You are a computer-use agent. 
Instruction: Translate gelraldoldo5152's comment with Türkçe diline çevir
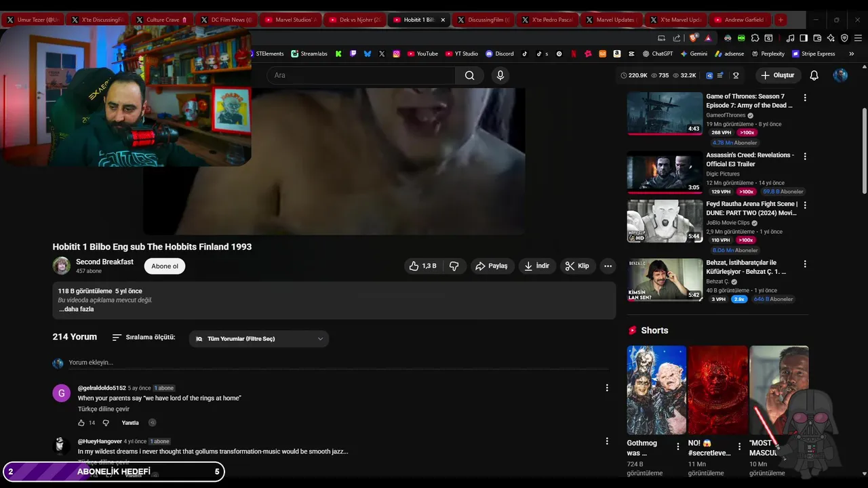coord(104,409)
